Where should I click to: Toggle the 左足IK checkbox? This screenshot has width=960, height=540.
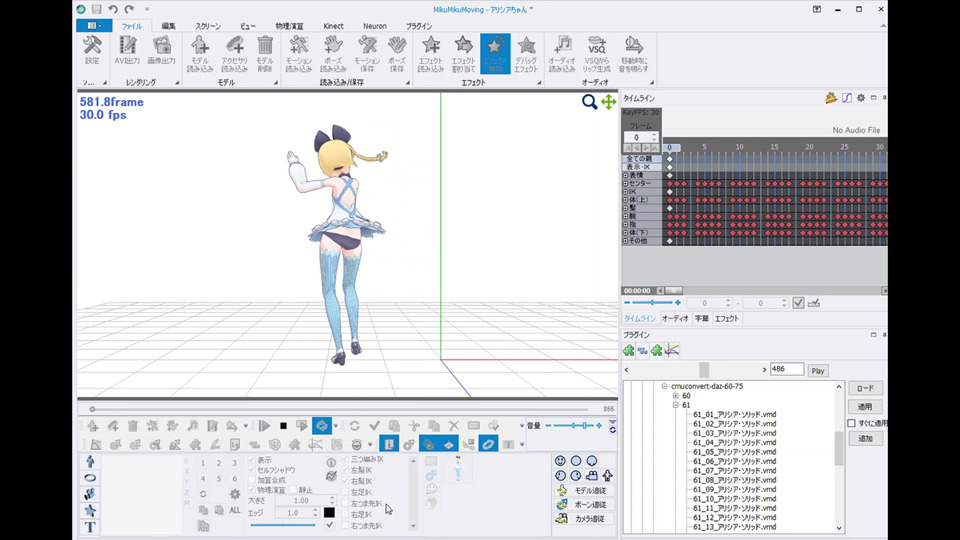tap(345, 492)
